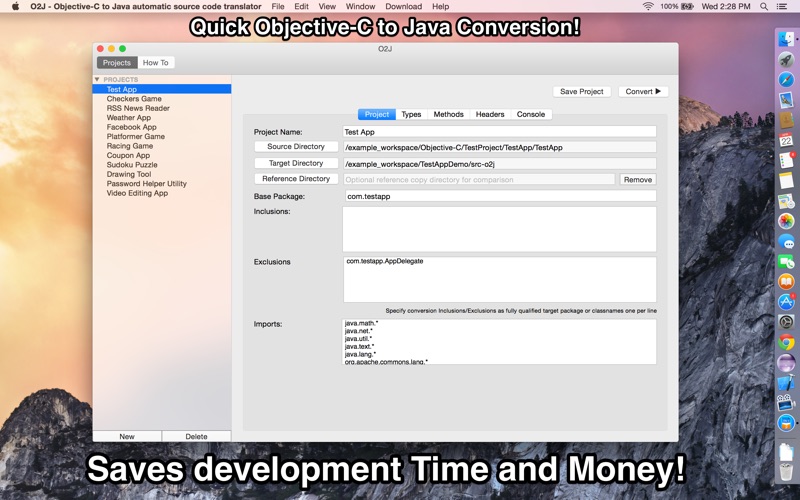Click inside the Imports text area

[x=499, y=341]
